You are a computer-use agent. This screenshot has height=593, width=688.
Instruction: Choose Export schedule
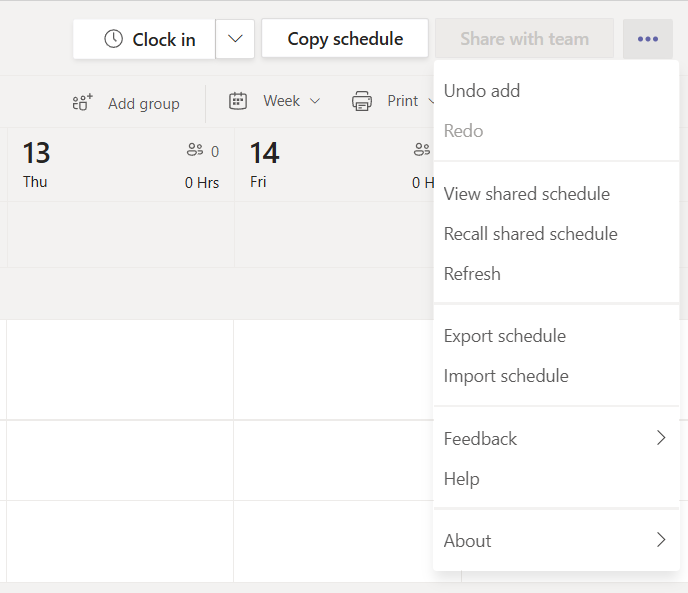tap(504, 336)
